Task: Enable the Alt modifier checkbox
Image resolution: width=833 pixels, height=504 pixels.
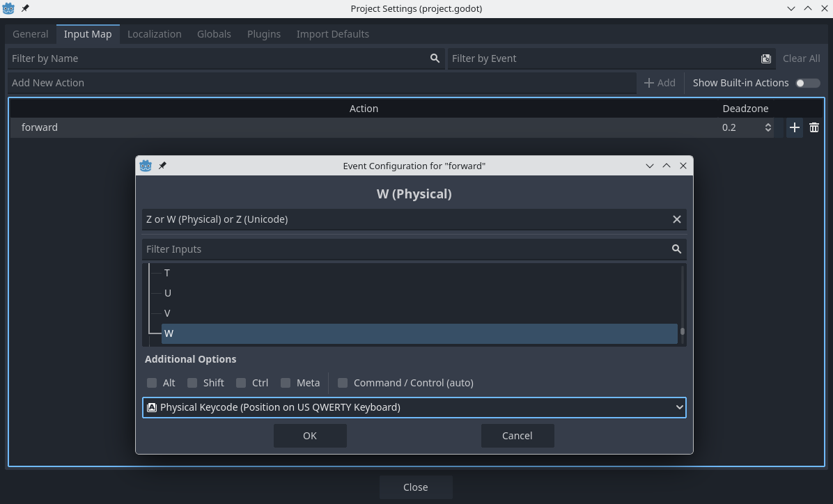Action: 152,383
